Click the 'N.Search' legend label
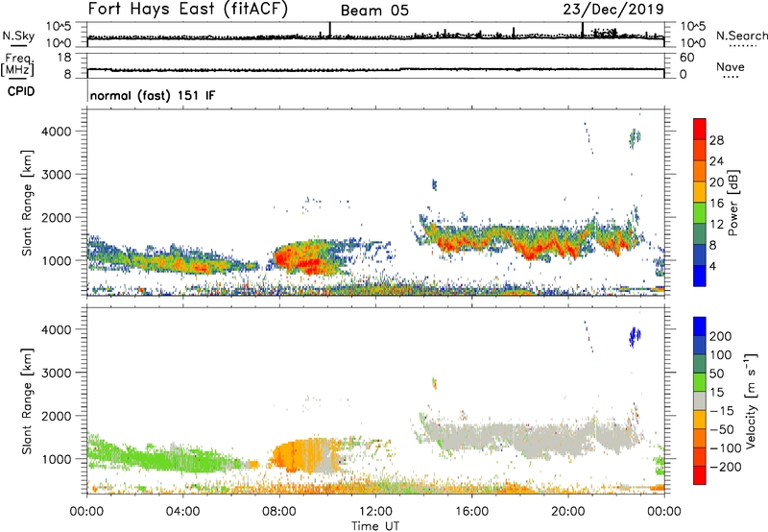Image resolution: width=768 pixels, height=532 pixels. tap(741, 36)
